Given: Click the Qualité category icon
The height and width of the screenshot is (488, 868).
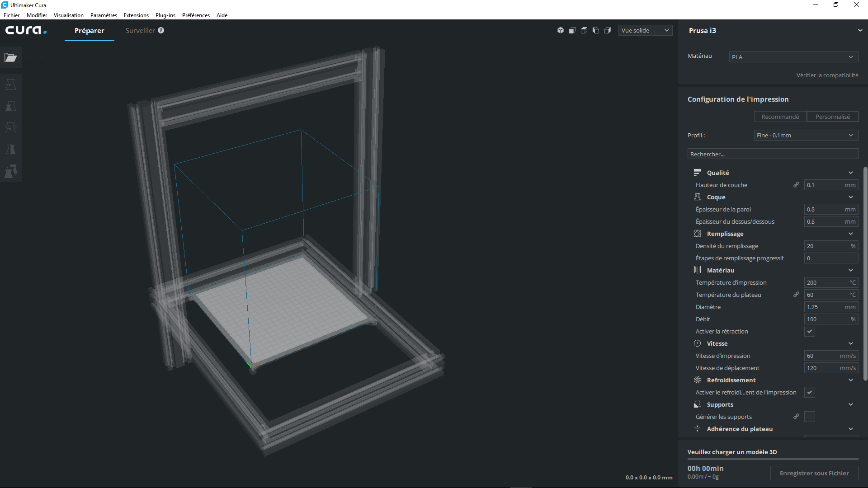Looking at the screenshot, I should (697, 173).
